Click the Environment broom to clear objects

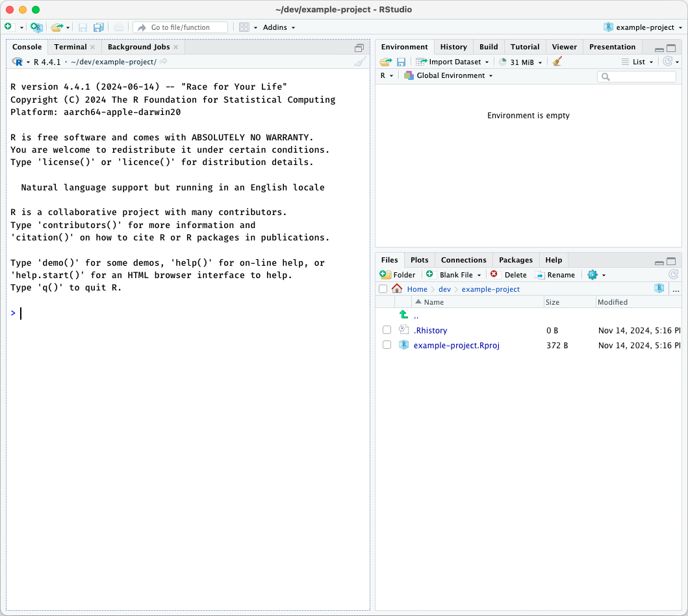pos(557,62)
